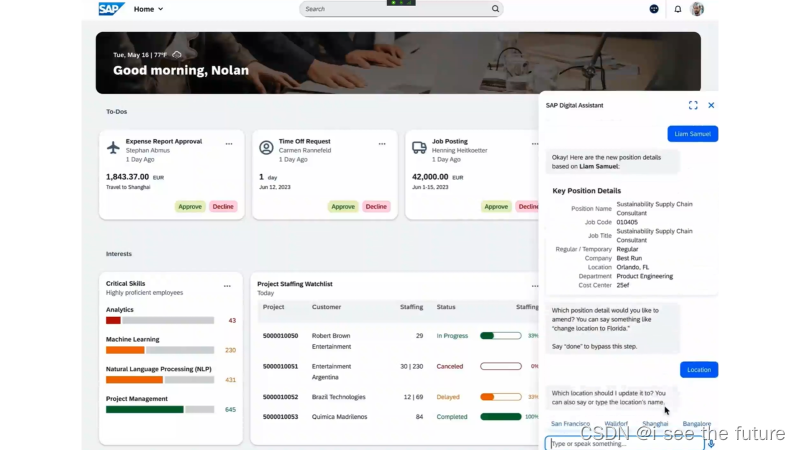Choose Walldorf location suggestion

coord(616,424)
